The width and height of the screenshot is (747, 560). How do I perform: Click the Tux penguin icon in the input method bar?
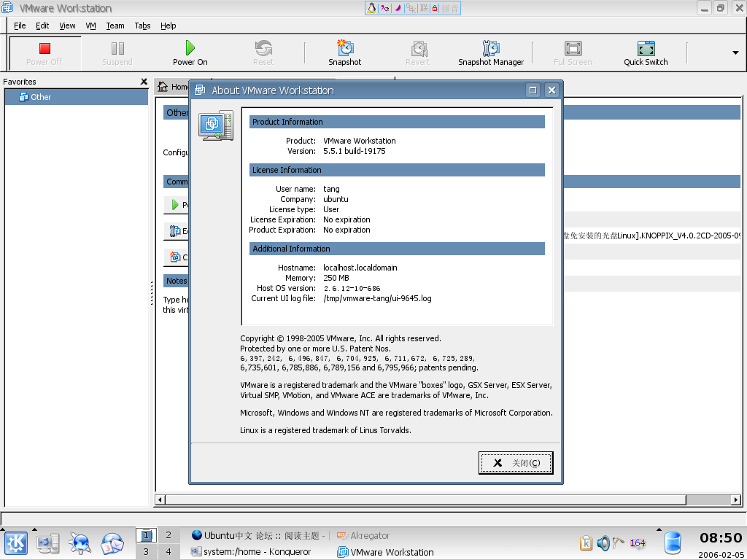coord(371,8)
